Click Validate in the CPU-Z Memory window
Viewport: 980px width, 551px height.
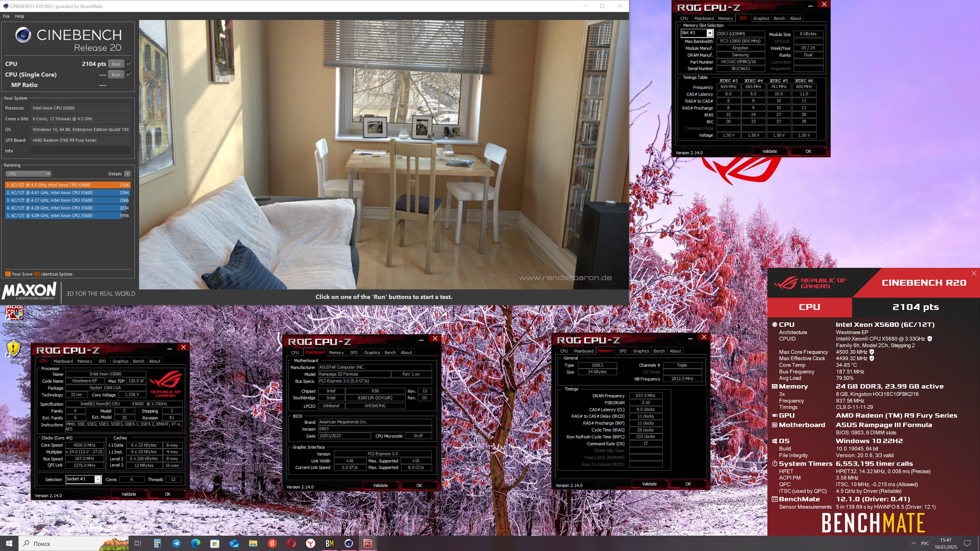pyautogui.click(x=649, y=484)
